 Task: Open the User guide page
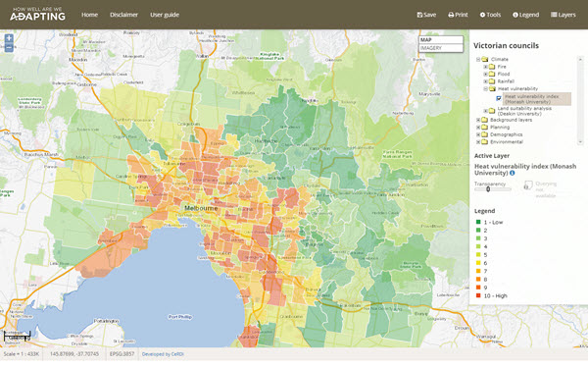pyautogui.click(x=165, y=15)
